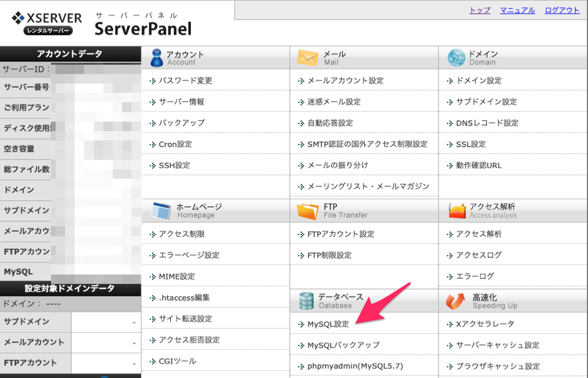
Task: Open ブラウザキャッシュ設定
Action: (x=498, y=366)
